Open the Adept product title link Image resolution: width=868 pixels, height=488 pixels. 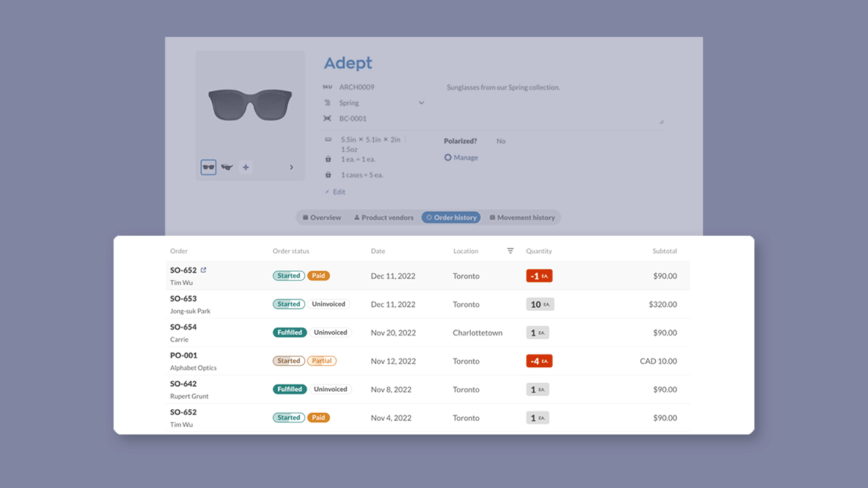point(348,64)
